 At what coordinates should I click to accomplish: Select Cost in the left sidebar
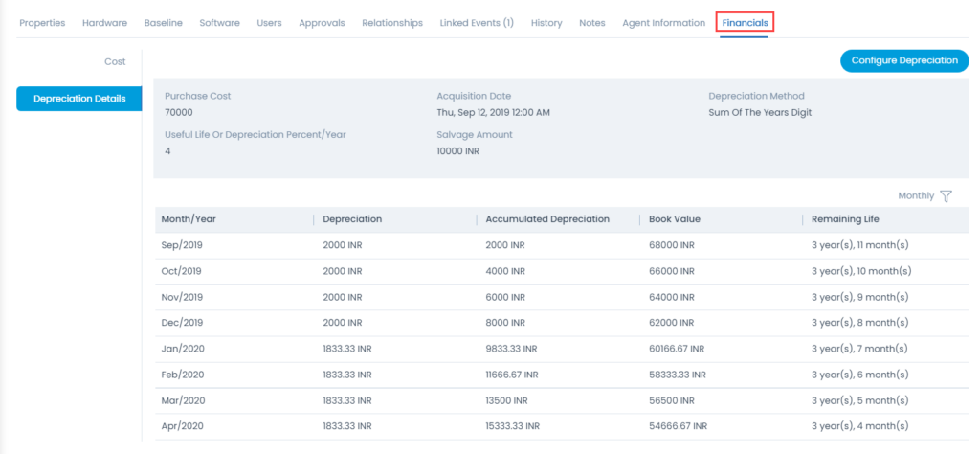(115, 62)
